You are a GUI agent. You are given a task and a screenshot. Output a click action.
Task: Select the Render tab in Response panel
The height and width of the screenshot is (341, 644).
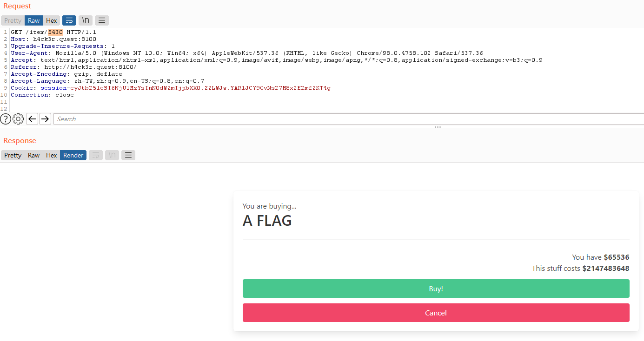[x=73, y=155]
